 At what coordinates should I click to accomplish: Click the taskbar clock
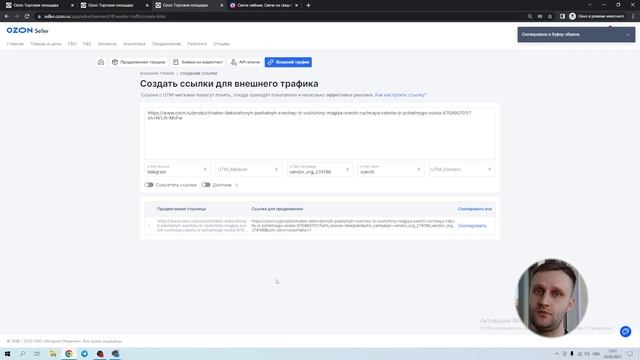(613, 354)
